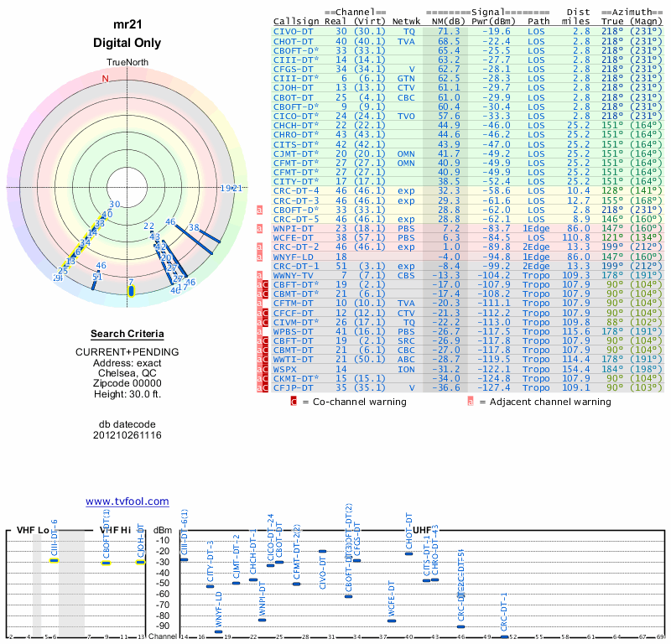Click the -127.4 signal power value
This screenshot has width=671, height=644.
493,387
